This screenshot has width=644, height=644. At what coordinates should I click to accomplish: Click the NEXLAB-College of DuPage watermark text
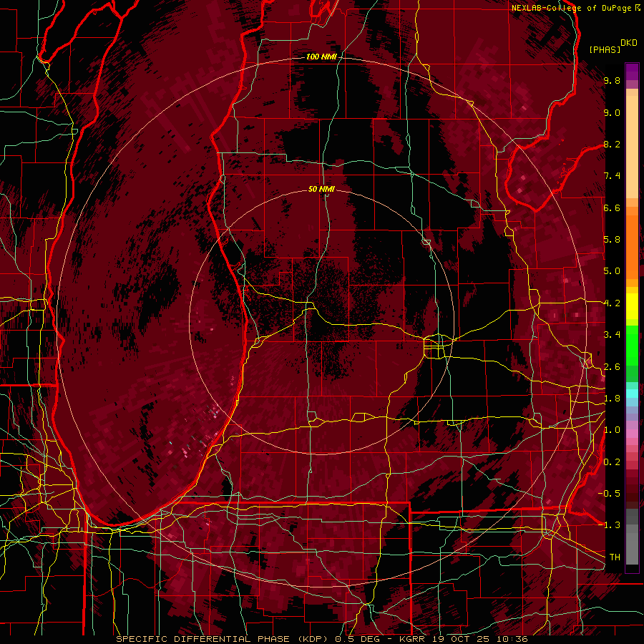[x=571, y=8]
